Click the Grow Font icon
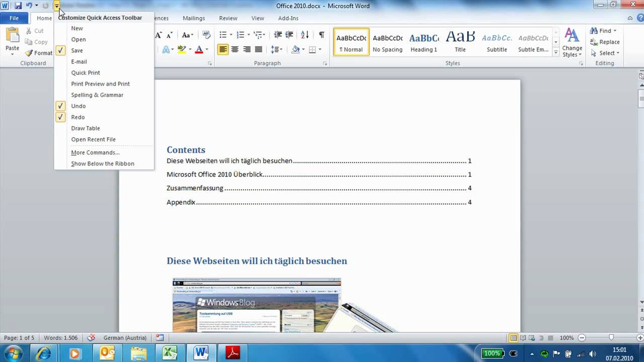 158,35
